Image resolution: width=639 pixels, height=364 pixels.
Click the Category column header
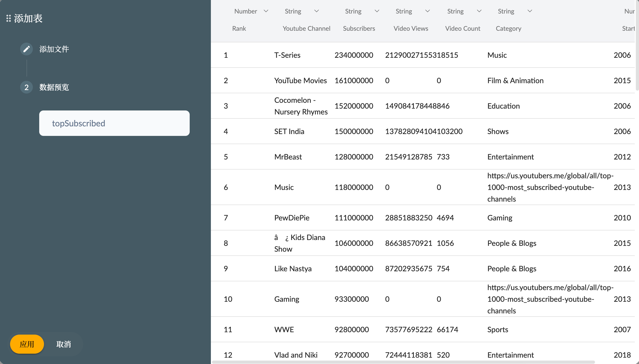click(x=508, y=28)
